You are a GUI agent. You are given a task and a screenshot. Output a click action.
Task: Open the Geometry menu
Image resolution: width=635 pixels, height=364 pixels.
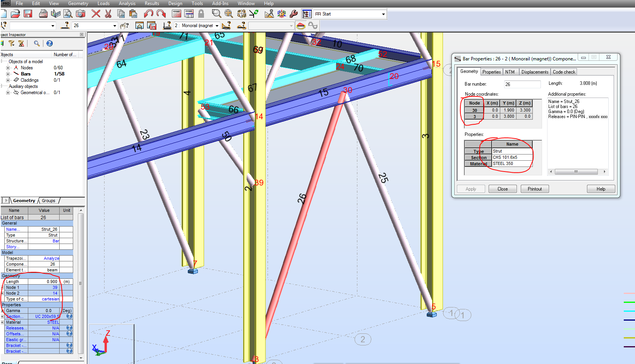[x=78, y=3]
